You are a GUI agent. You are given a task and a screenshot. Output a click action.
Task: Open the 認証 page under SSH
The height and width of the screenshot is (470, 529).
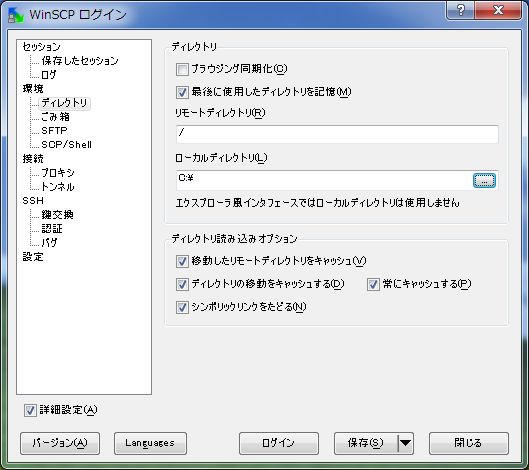tap(52, 229)
